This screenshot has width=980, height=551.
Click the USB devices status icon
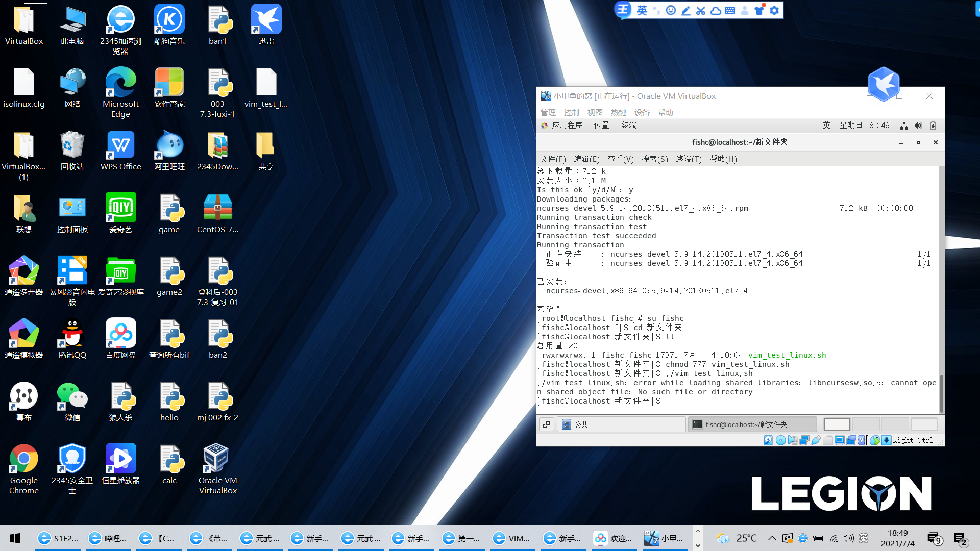coord(816,440)
